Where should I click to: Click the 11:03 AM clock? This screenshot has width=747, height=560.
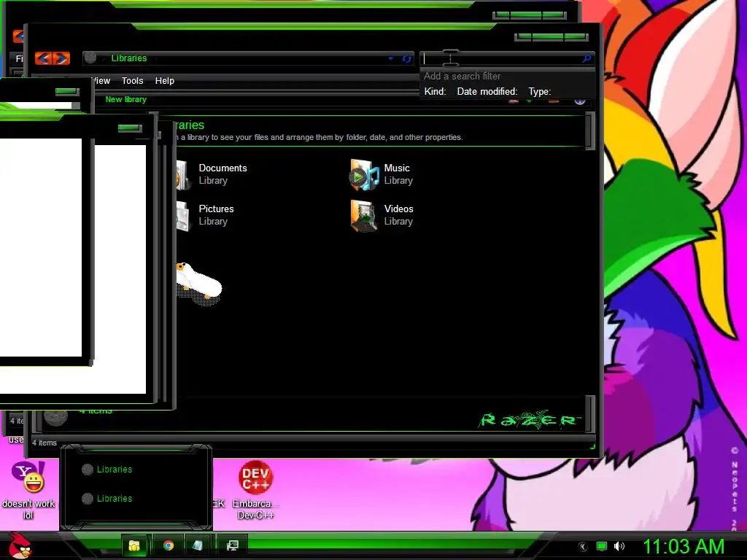pos(683,547)
